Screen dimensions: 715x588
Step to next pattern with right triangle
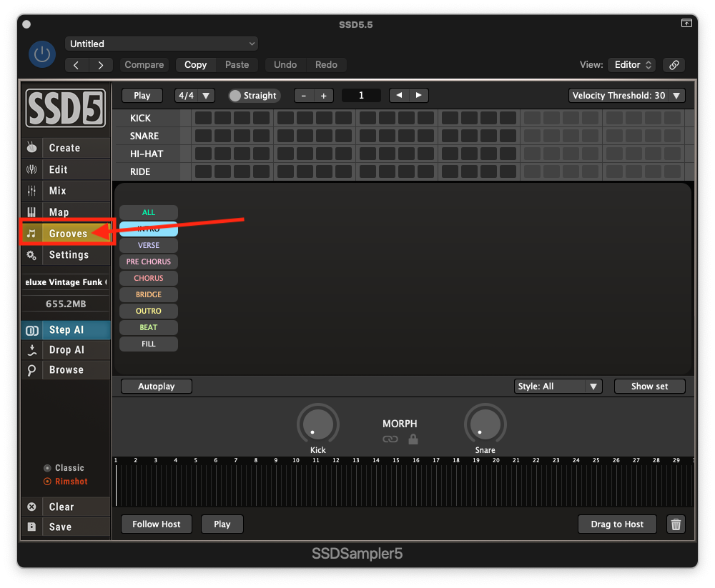coord(418,95)
